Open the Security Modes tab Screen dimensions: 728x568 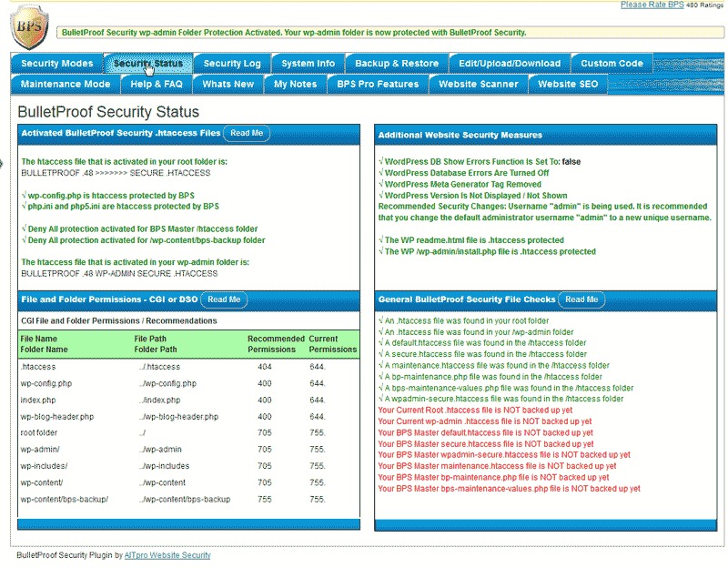coord(57,64)
